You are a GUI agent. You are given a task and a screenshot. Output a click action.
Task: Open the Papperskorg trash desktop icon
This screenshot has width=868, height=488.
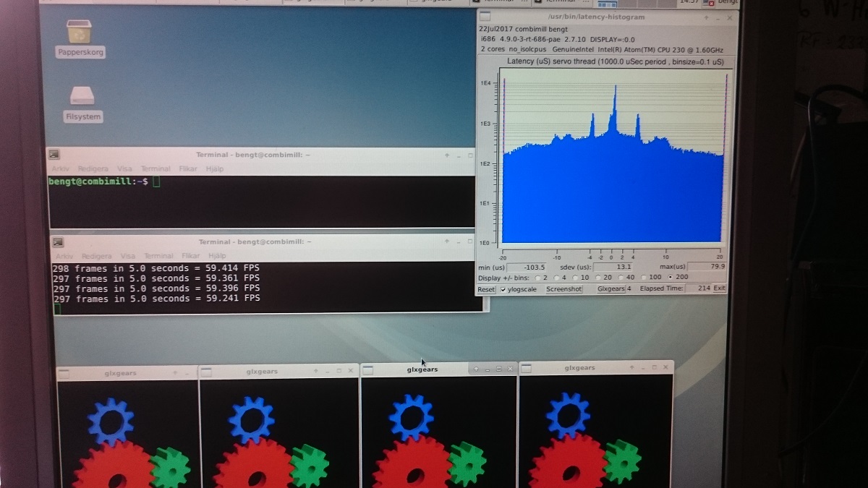(x=79, y=38)
